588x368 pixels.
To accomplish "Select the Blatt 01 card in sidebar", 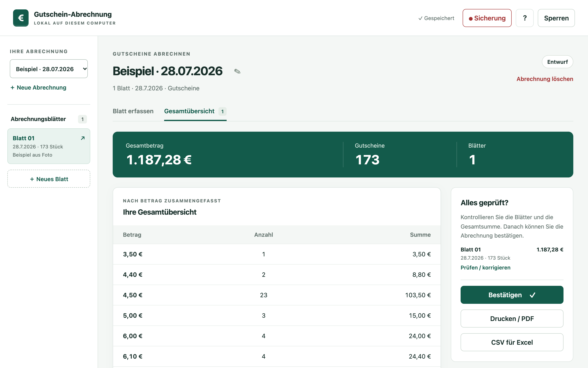I will [49, 146].
